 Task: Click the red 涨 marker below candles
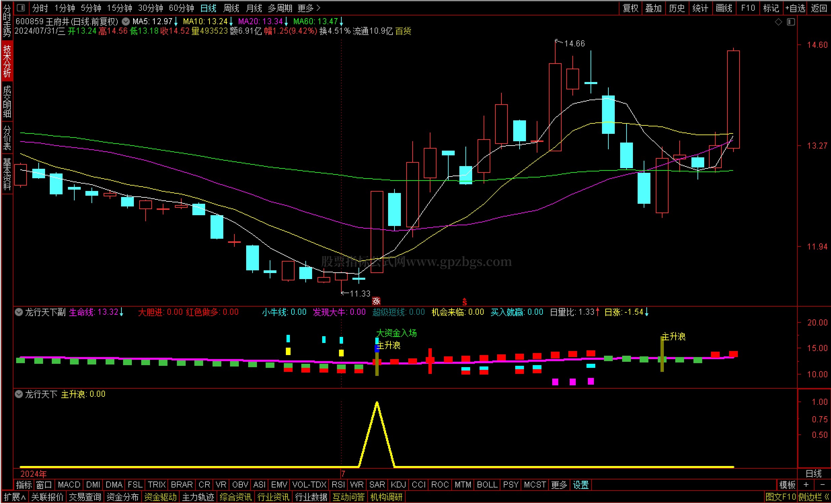(376, 301)
